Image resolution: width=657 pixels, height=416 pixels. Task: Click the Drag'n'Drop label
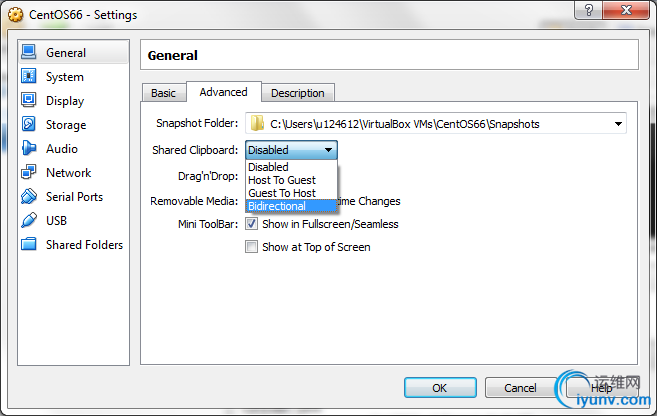coord(208,176)
